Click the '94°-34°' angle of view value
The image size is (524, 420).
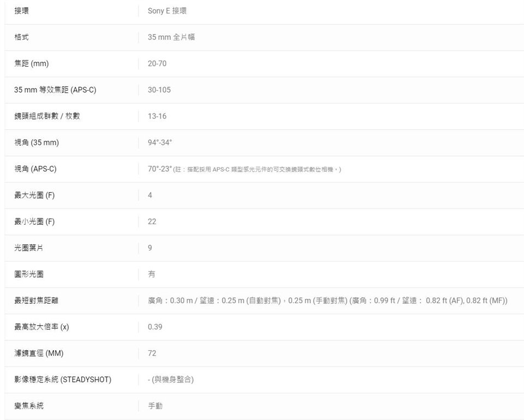pyautogui.click(x=159, y=143)
